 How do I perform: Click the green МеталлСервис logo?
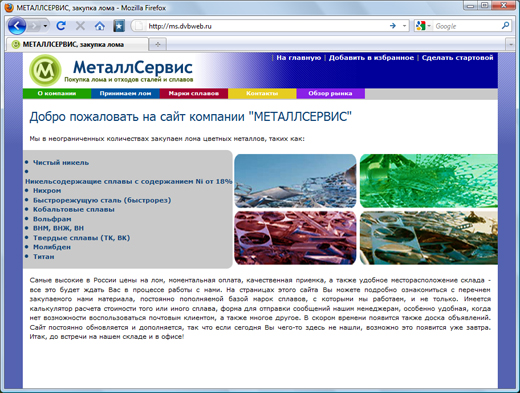[x=45, y=70]
